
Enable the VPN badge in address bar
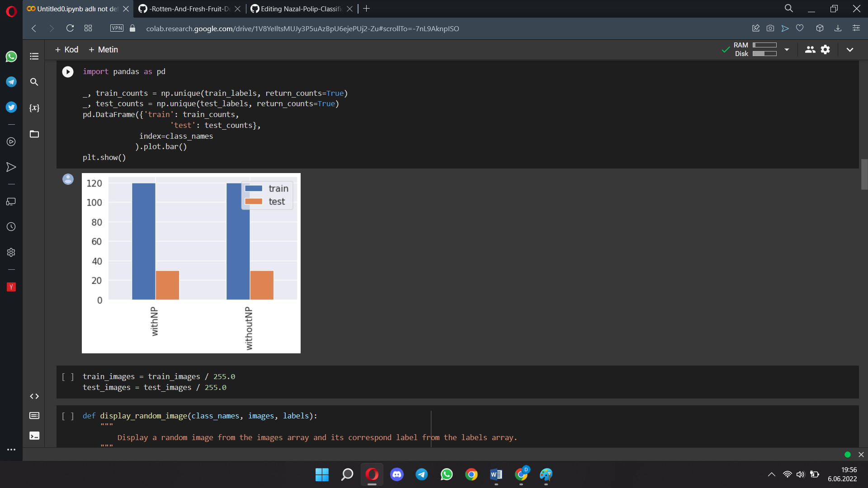(x=117, y=28)
